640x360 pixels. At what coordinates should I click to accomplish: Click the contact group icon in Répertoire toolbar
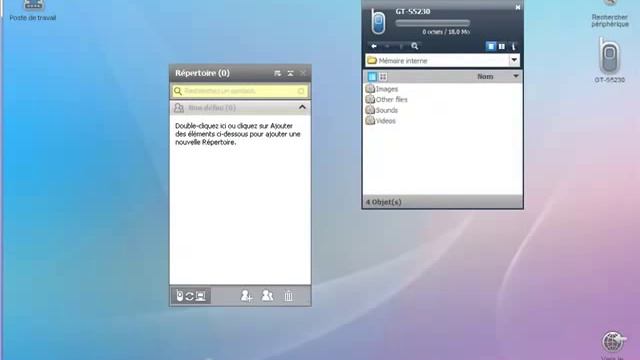coord(267,295)
